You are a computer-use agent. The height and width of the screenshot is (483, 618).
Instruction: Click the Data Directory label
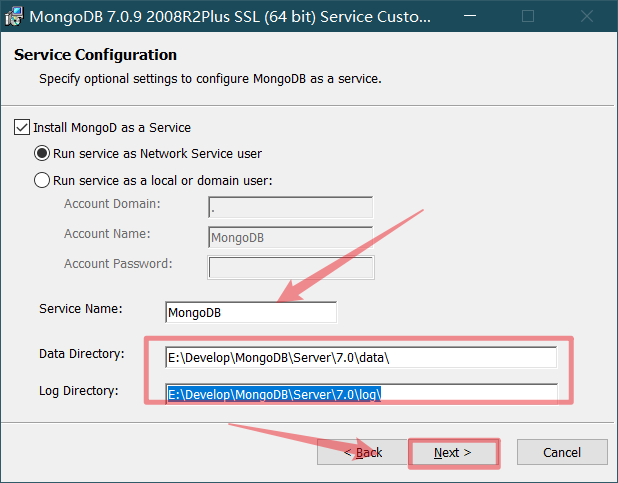coord(82,354)
